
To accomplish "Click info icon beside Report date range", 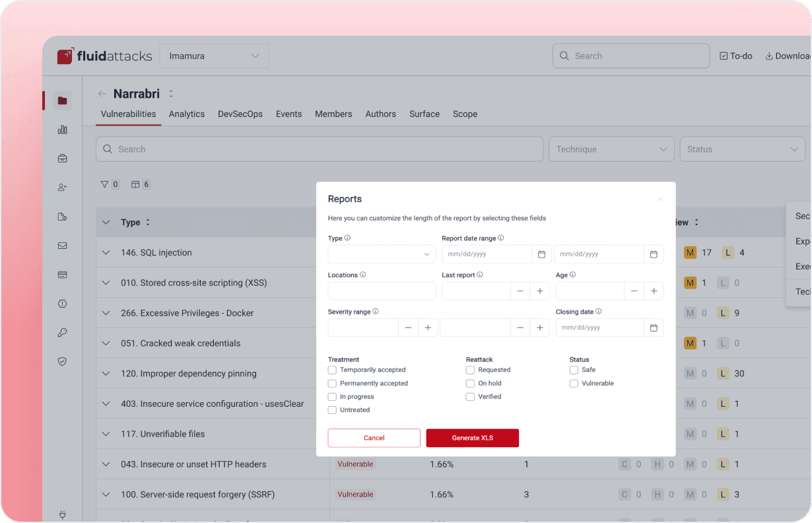I will click(500, 238).
